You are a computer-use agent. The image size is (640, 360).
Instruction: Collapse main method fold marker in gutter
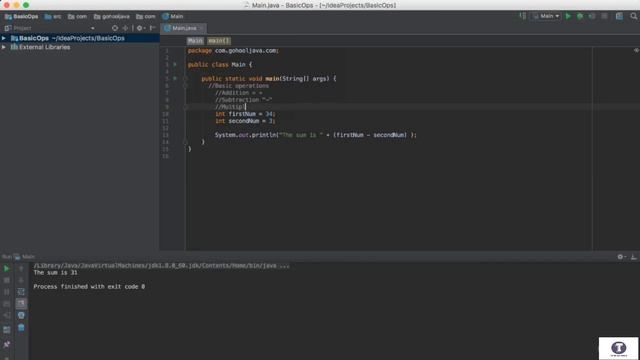pos(185,78)
